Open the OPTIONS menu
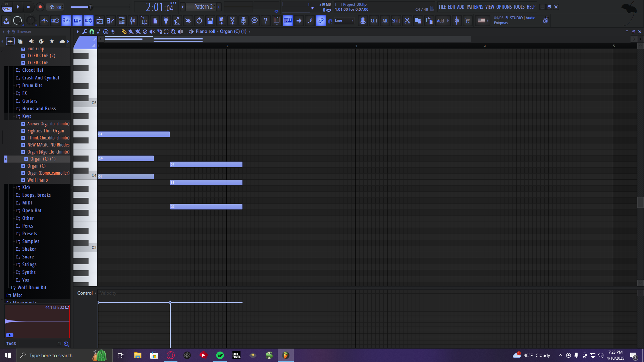644x362 pixels. (x=504, y=7)
